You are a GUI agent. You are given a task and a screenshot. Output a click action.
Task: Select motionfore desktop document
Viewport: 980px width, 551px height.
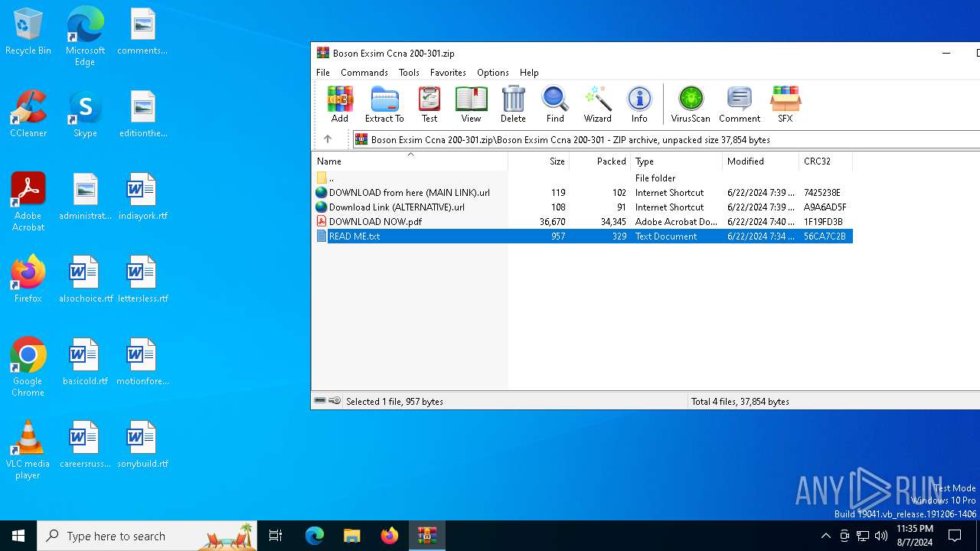click(142, 362)
